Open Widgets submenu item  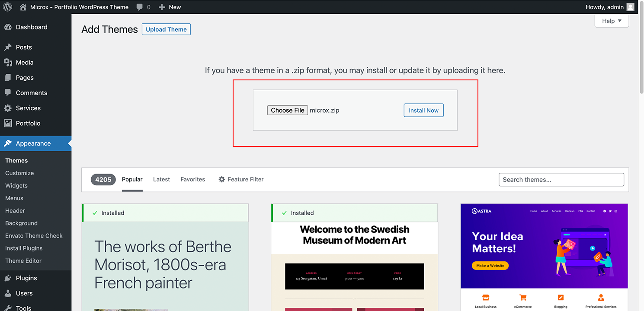tap(16, 185)
